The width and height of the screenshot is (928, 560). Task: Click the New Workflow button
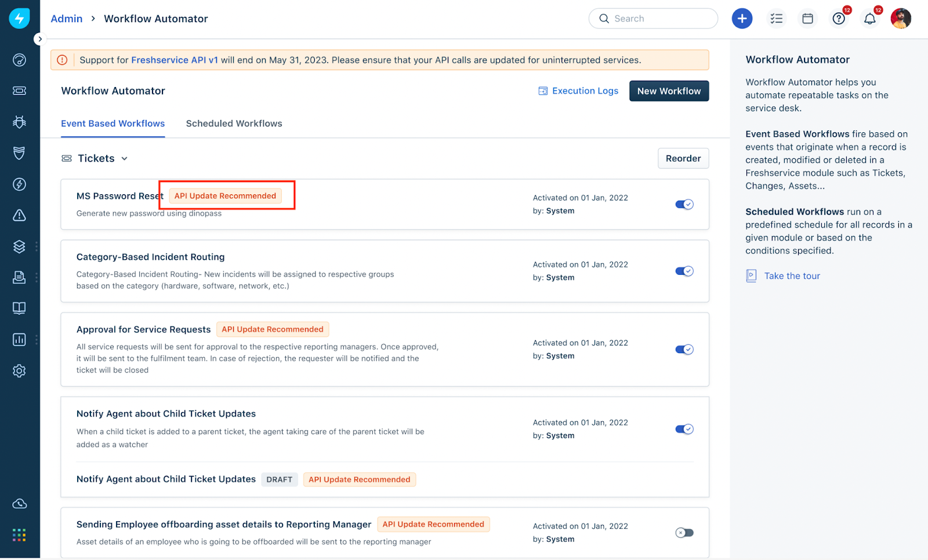tap(669, 91)
